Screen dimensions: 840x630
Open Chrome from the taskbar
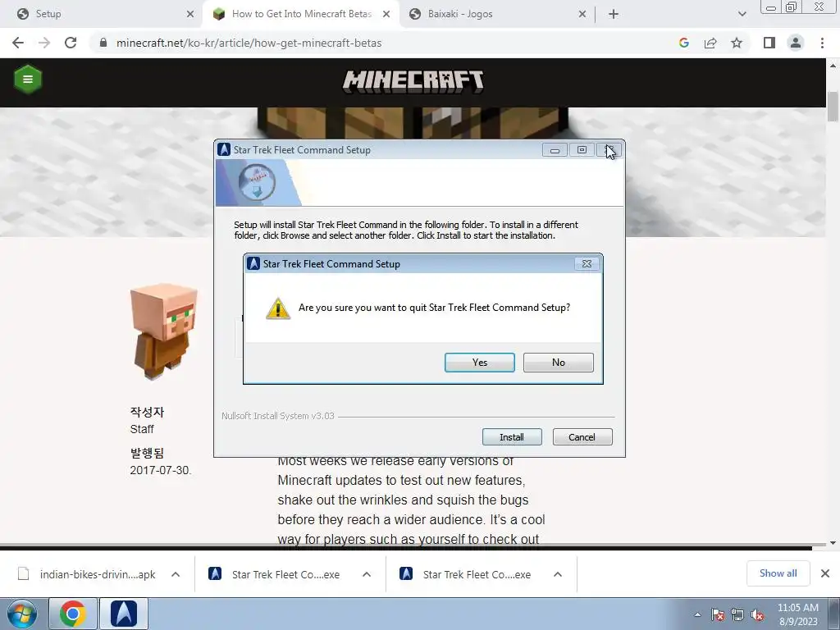[73, 614]
